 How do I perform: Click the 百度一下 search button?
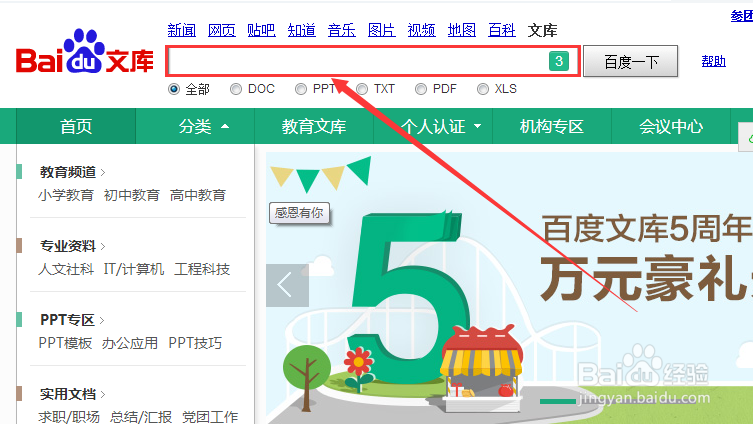click(x=631, y=61)
